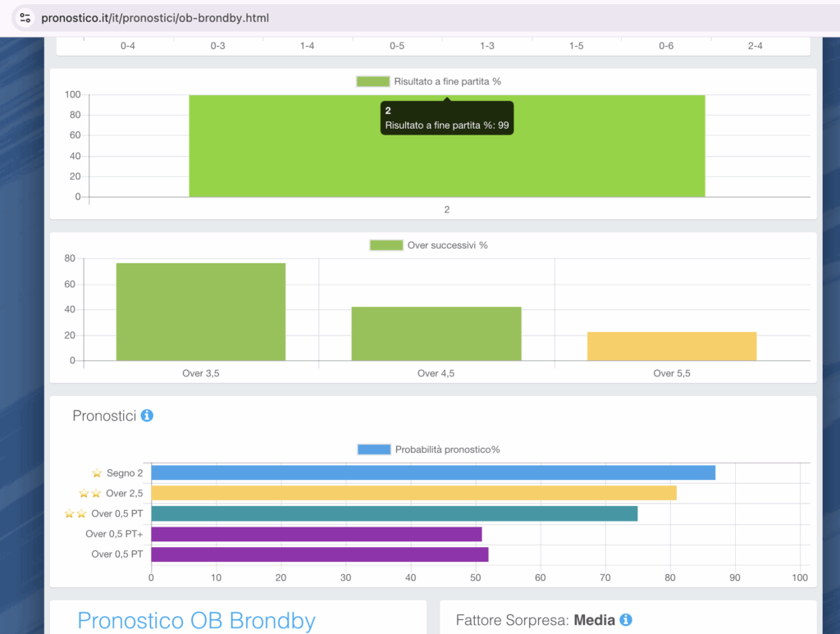Screen dimensions: 840x634
Task: Click the Over 4,5 green bar
Action: (436, 334)
